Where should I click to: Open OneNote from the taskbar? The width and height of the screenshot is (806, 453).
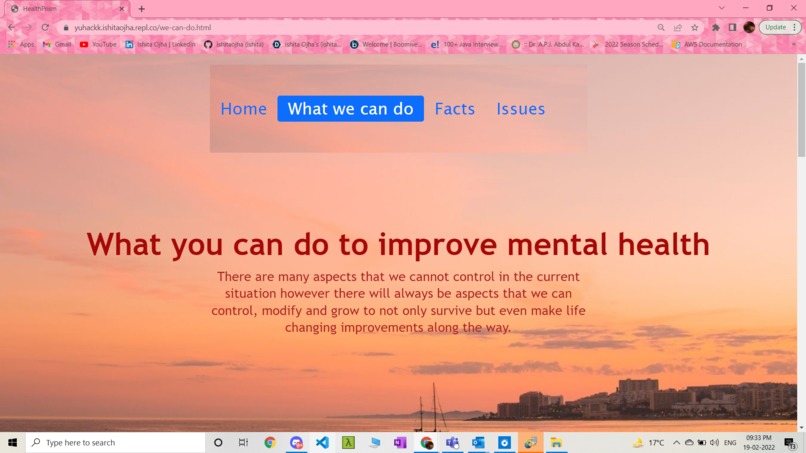[x=400, y=442]
